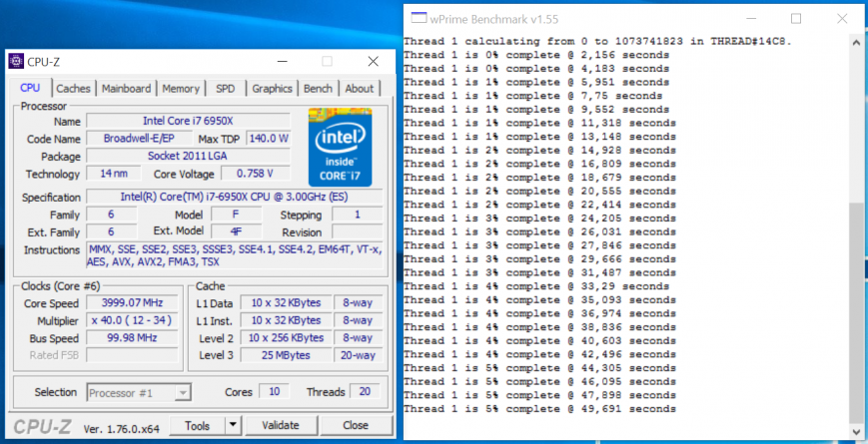Click the wPrime line ending '49,691 seconds'
Image resolution: width=868 pixels, height=444 pixels.
(x=539, y=409)
